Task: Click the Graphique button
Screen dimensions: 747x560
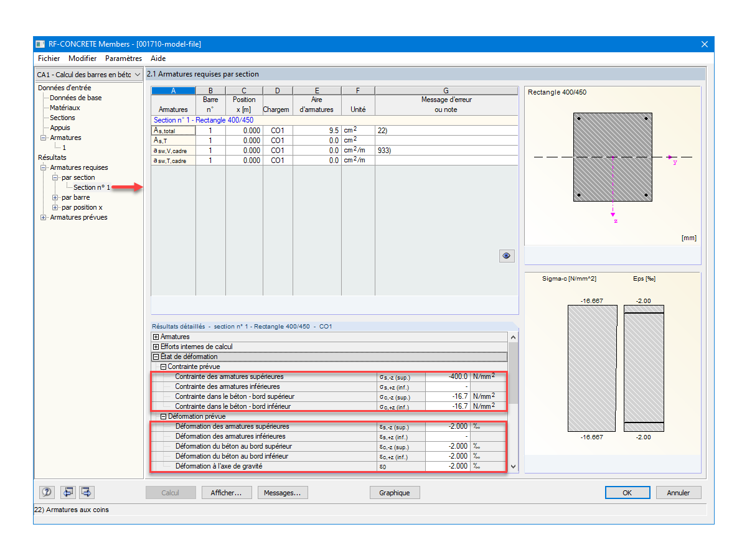Action: (x=395, y=492)
